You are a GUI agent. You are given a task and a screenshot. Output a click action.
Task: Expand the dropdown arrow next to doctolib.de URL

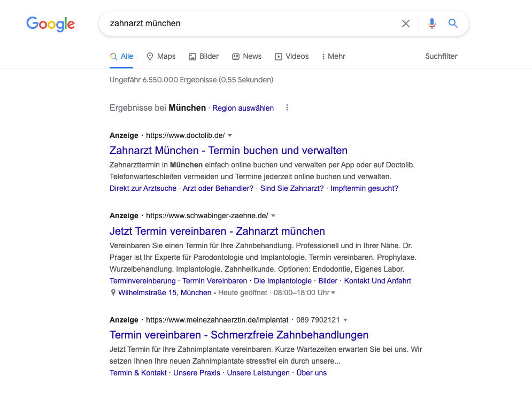tap(230, 136)
